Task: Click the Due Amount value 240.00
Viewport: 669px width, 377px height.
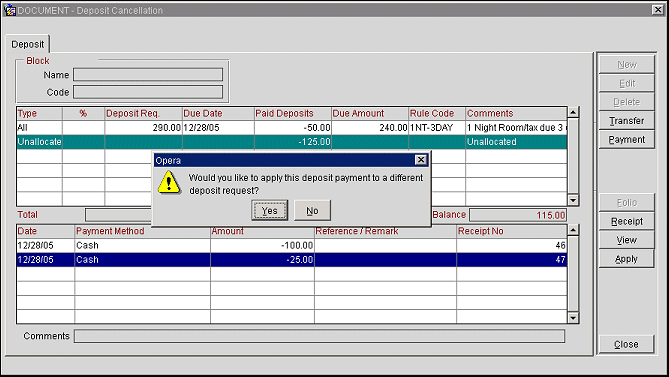Action: tap(370, 128)
